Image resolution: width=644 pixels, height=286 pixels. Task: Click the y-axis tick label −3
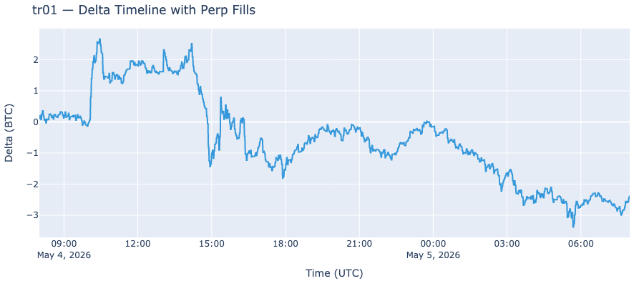32,215
